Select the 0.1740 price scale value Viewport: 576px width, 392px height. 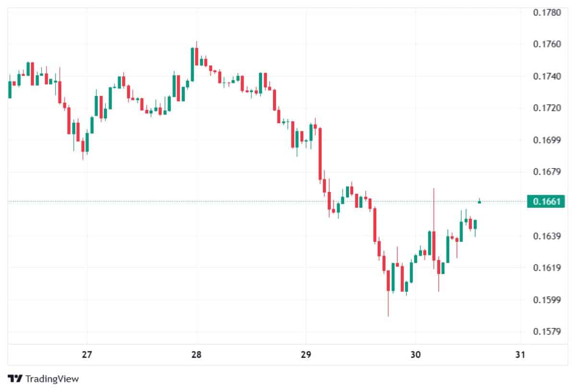547,76
